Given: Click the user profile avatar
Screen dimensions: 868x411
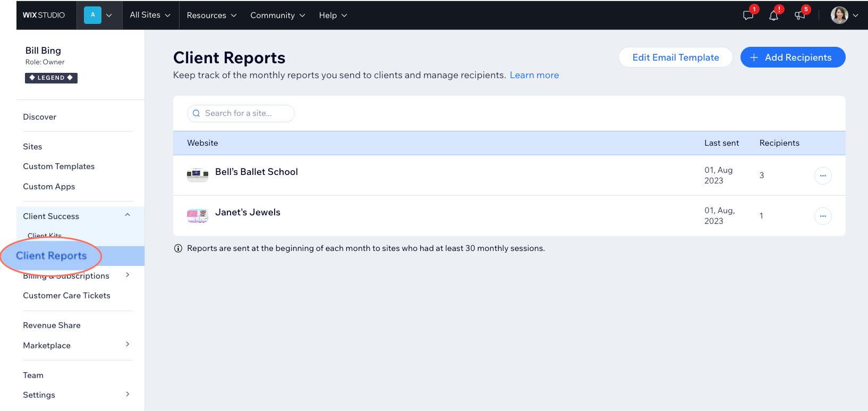Looking at the screenshot, I should (839, 15).
